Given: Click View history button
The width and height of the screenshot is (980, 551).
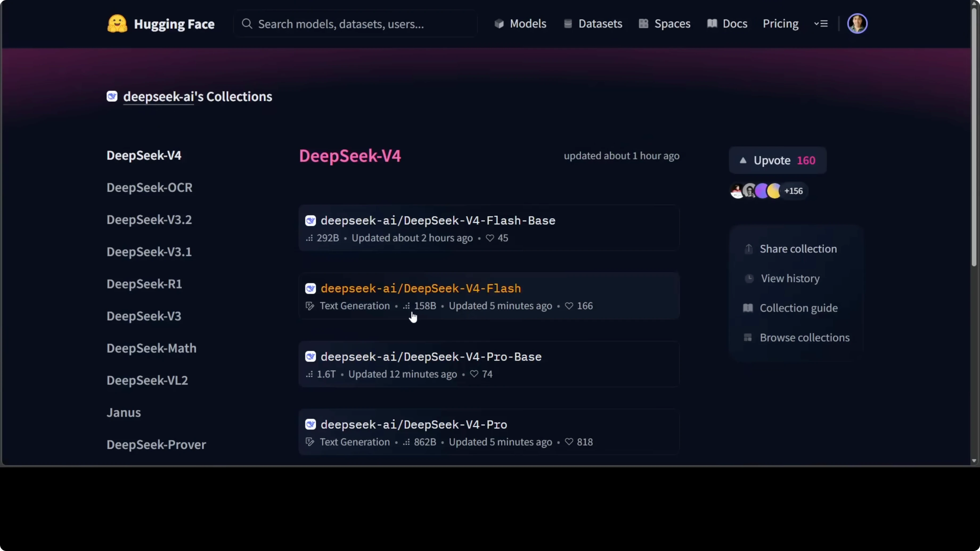Looking at the screenshot, I should click(x=790, y=278).
